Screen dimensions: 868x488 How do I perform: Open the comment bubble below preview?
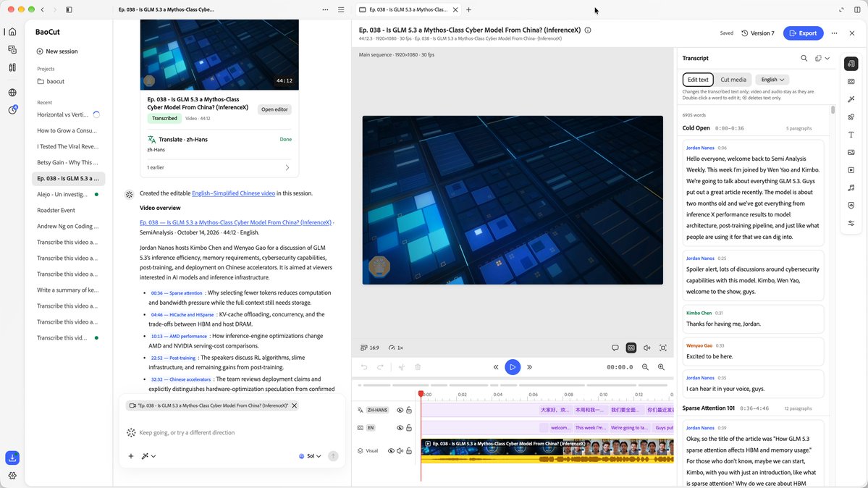[615, 348]
